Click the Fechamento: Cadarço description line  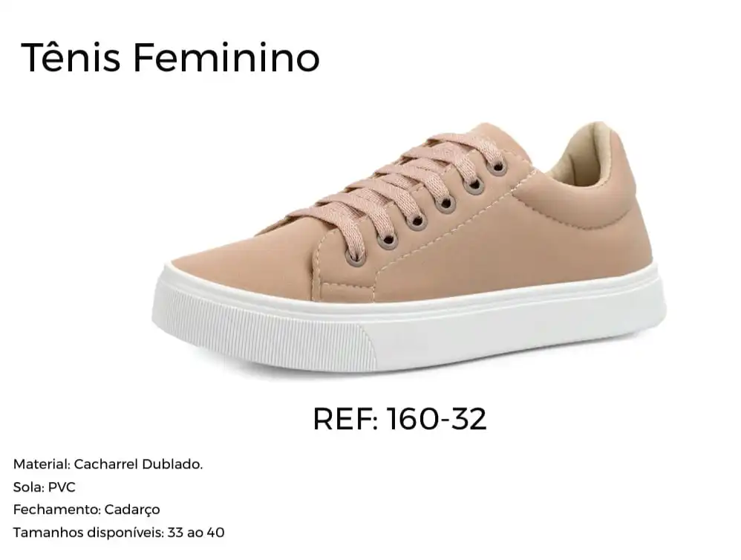[x=86, y=510]
